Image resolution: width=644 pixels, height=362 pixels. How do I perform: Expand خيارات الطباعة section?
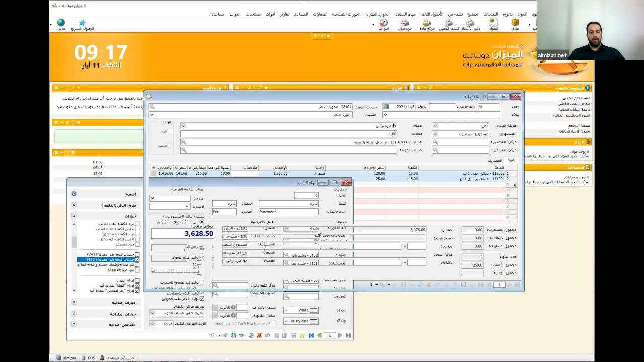74,314
